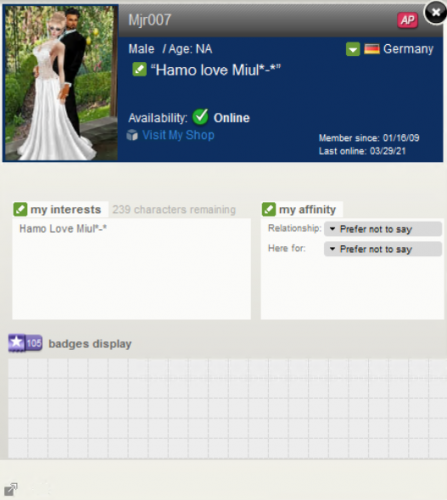Open the Visit My Shop link
This screenshot has width=447, height=500.
pyautogui.click(x=178, y=135)
